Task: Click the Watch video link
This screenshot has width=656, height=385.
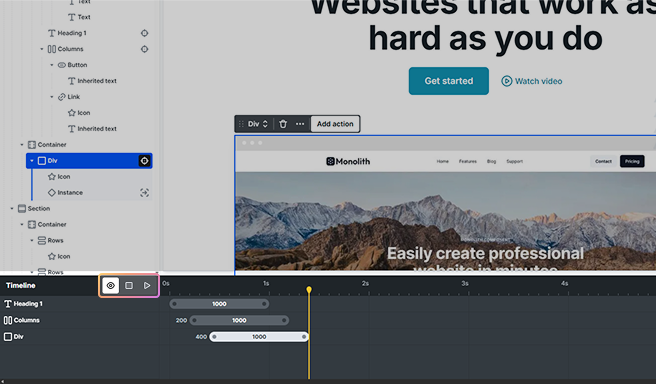Action: [532, 81]
